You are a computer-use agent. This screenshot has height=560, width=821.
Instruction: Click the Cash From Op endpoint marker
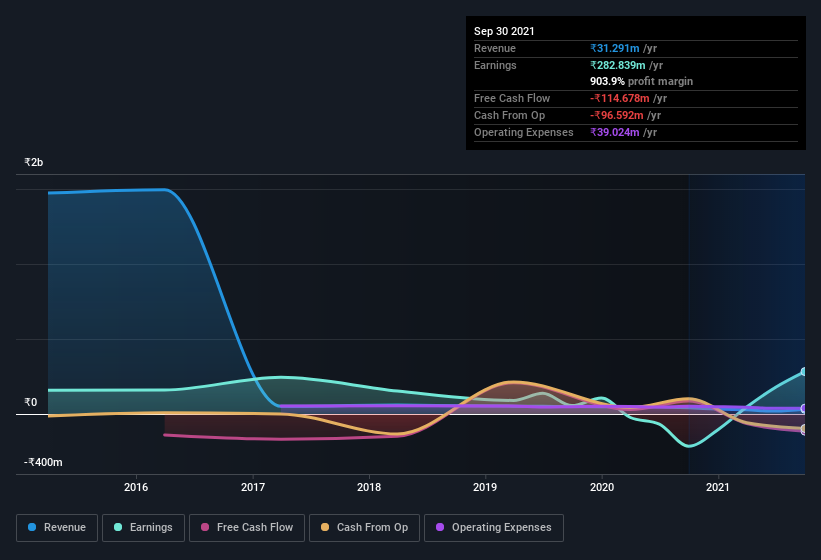[x=804, y=429]
